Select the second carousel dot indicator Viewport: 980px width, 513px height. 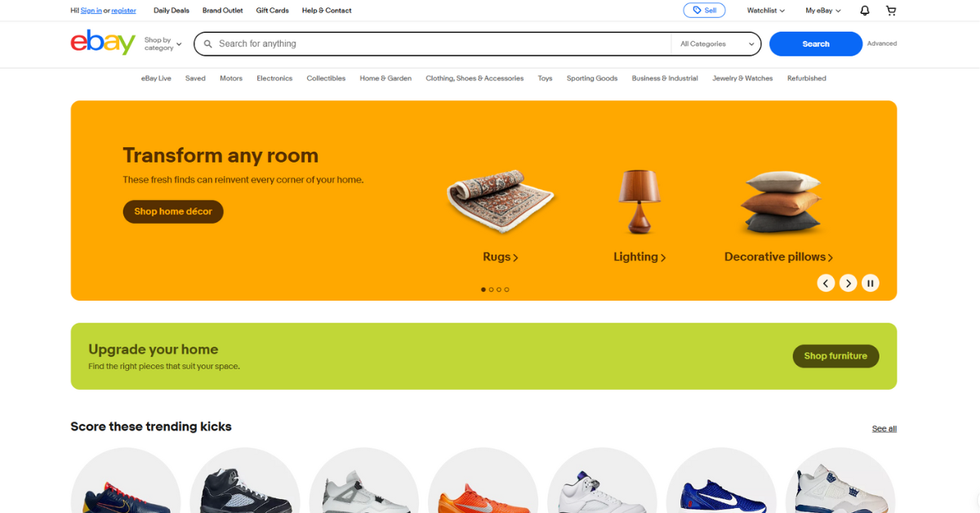coord(491,289)
